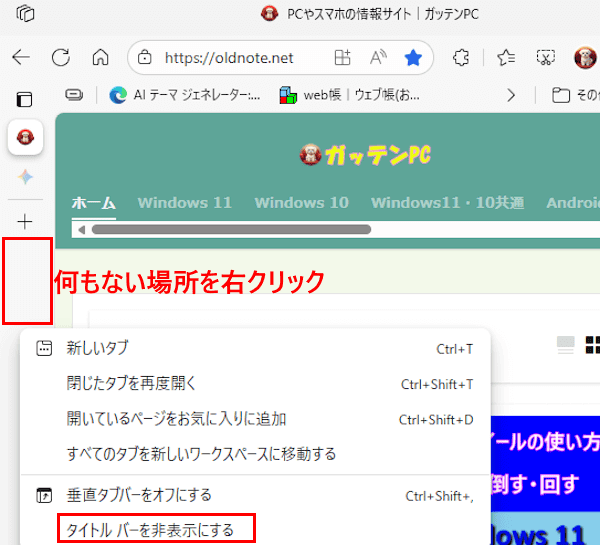Select the ガッテンPC vertical tab
This screenshot has height=545, width=600.
[25, 137]
